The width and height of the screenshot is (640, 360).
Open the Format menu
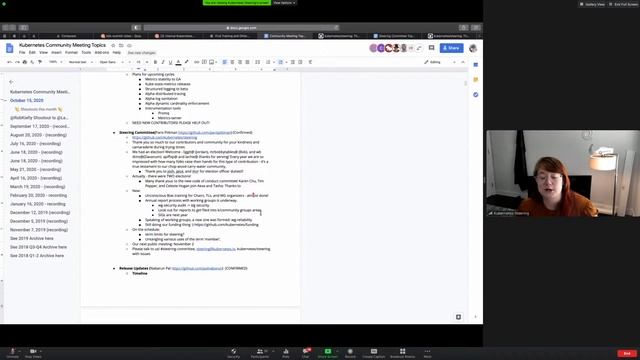(x=71, y=53)
